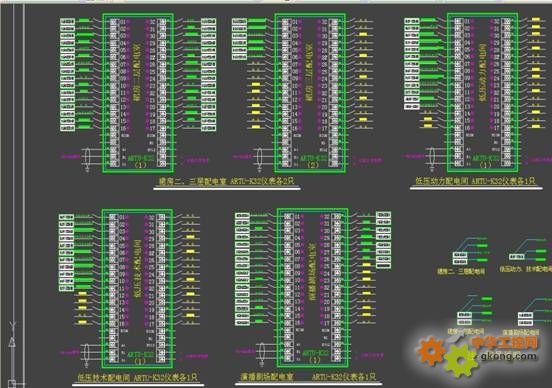Viewport: 552px width, 388px height.
Task: Click the shielded cable oval left of 低压技术 module
Action: click(87, 353)
